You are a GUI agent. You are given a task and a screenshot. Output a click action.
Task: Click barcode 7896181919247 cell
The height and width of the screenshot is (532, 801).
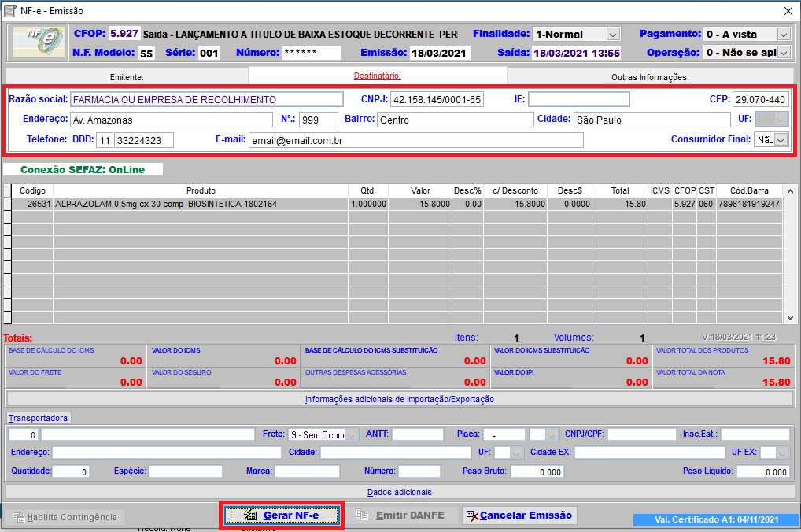coord(749,204)
